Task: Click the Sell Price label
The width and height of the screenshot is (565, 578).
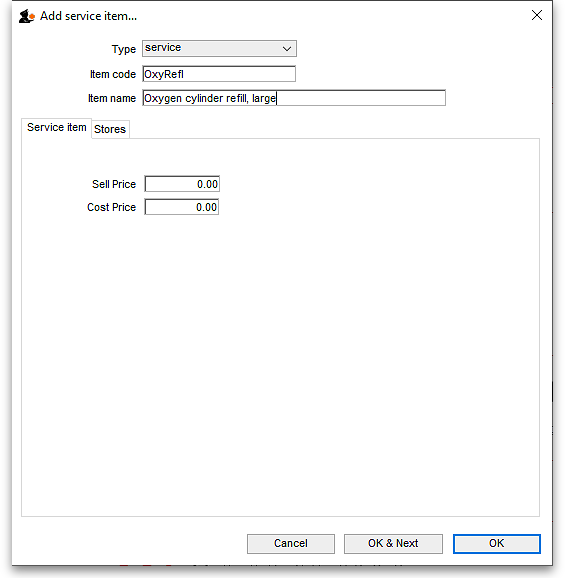Action: [x=114, y=184]
